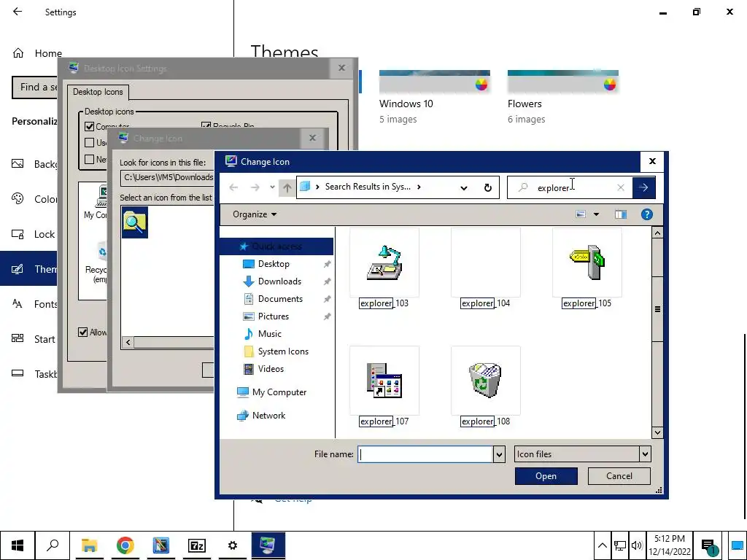Open recent locations dropdown arrow
Screen dimensions: 747x560
(272, 187)
